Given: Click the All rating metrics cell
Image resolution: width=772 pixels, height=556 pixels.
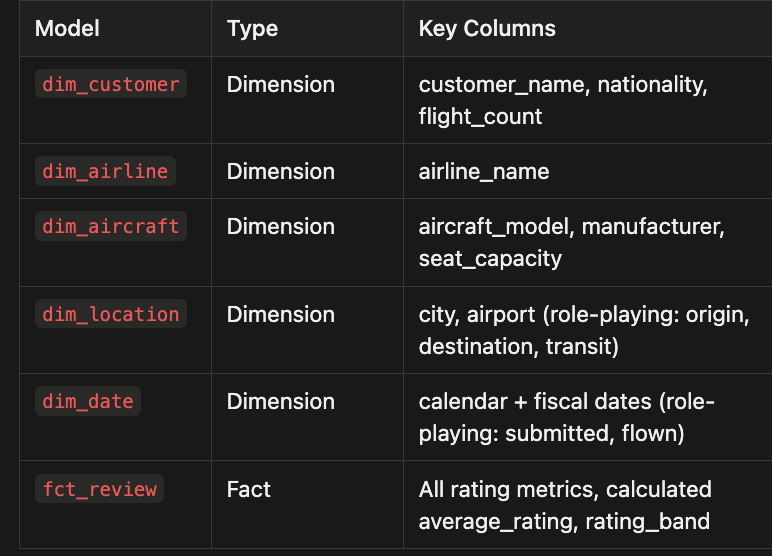Looking at the screenshot, I should click(565, 505).
